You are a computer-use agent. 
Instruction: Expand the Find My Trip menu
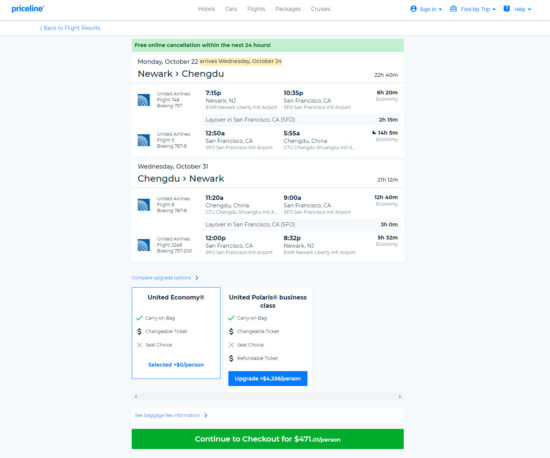pos(473,9)
